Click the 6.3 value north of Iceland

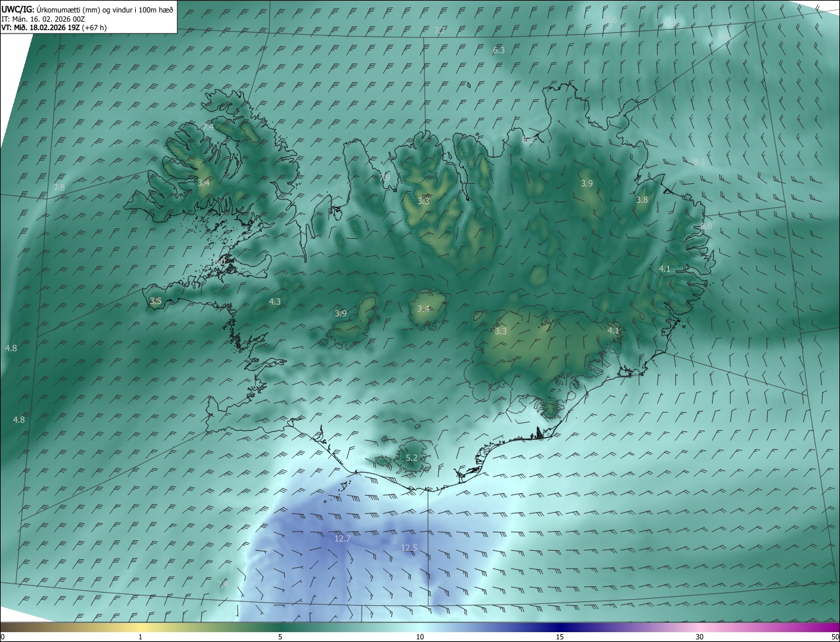tap(499, 51)
